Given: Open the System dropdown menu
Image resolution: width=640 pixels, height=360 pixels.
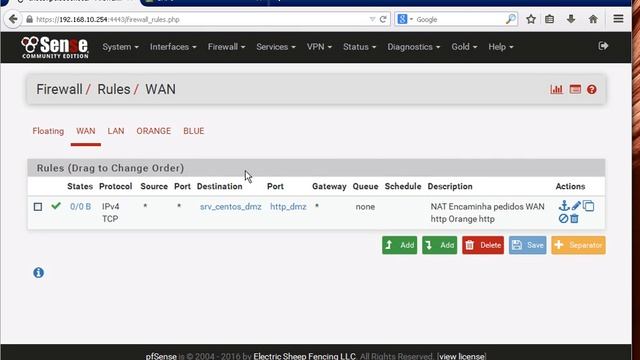Looking at the screenshot, I should (x=120, y=47).
